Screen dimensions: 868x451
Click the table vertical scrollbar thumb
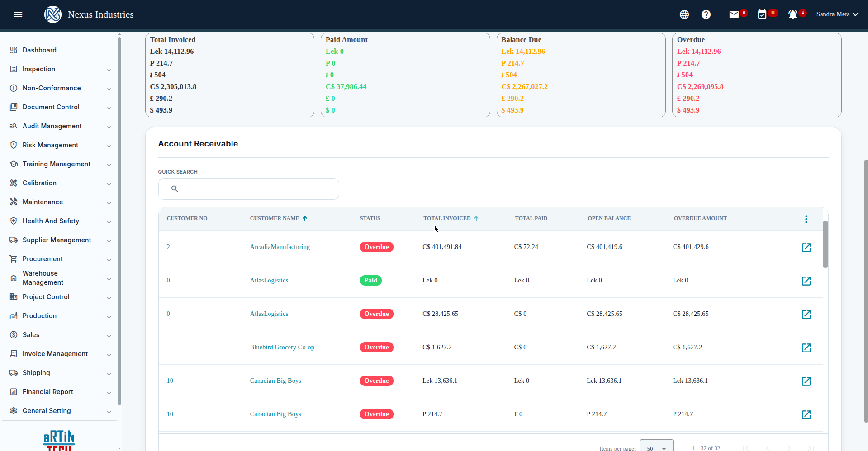coord(825,244)
